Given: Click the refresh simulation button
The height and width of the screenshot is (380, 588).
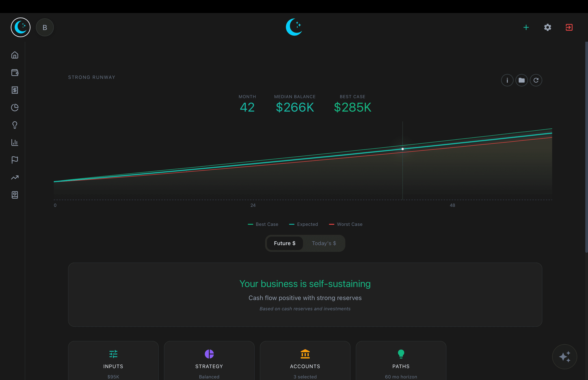Looking at the screenshot, I should (x=536, y=80).
